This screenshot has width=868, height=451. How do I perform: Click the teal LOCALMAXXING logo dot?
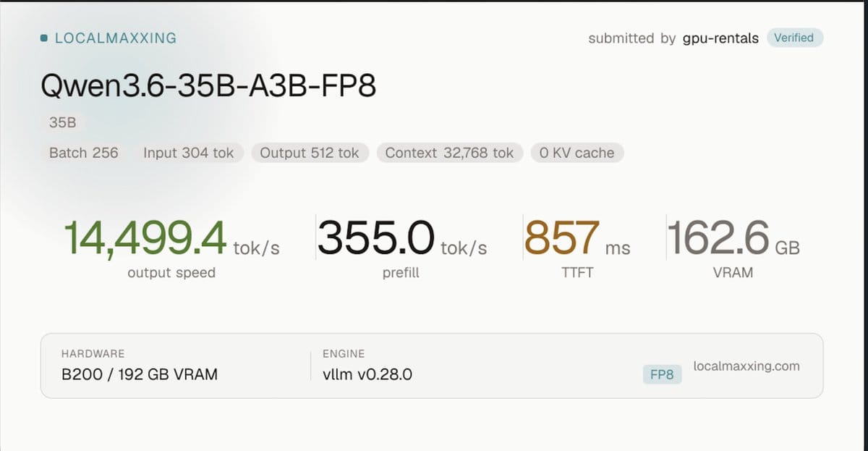pos(45,38)
